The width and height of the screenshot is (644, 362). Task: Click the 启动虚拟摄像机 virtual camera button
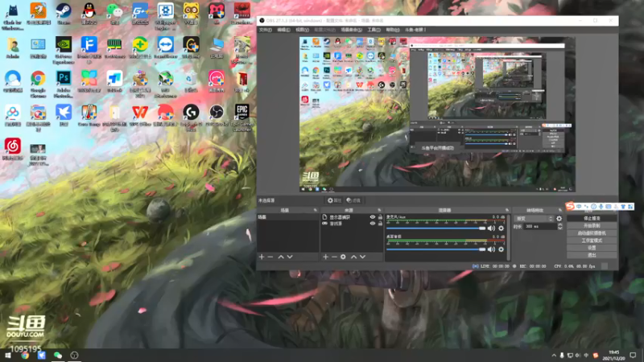(x=592, y=233)
